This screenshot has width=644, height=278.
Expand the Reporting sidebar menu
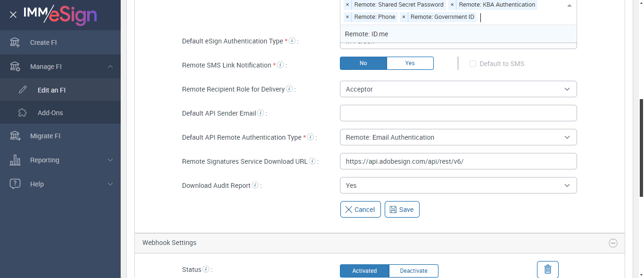click(x=60, y=160)
